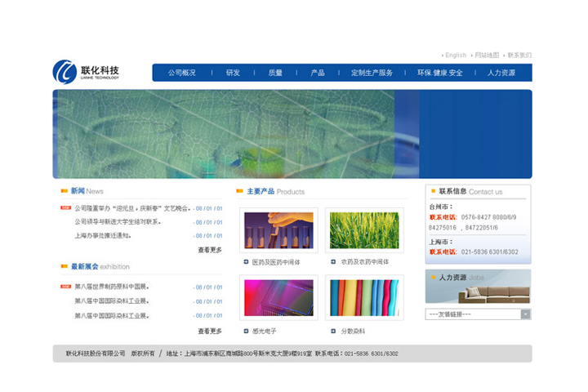
Task: Click the orange marker beside 主要产品 Products
Action: coord(240,192)
